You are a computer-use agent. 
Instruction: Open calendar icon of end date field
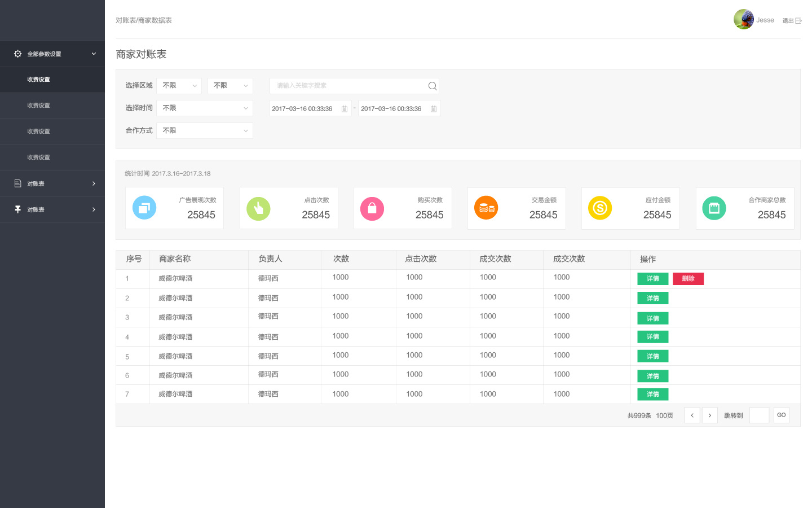point(434,108)
